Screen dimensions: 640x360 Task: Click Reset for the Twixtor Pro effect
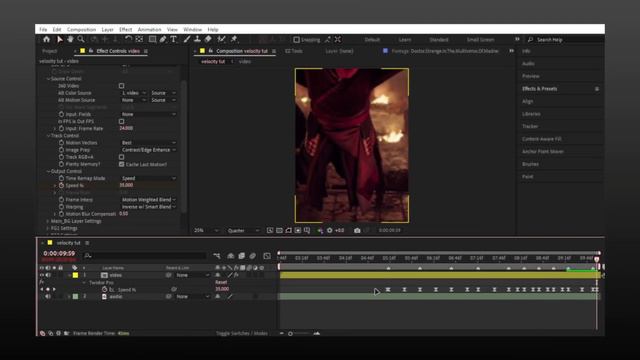tap(221, 282)
